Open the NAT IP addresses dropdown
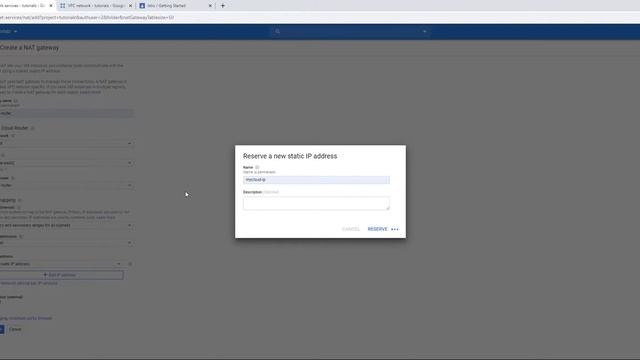640x360 pixels. (x=67, y=242)
